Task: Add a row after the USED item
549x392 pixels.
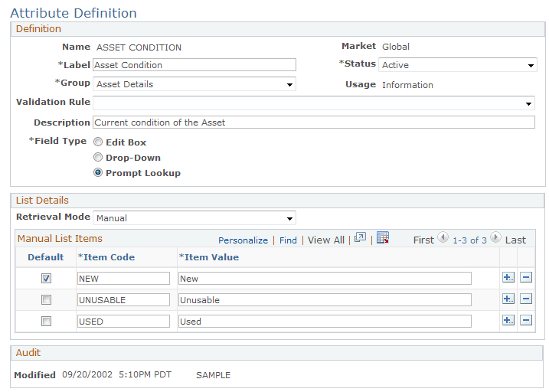Action: pyautogui.click(x=508, y=320)
